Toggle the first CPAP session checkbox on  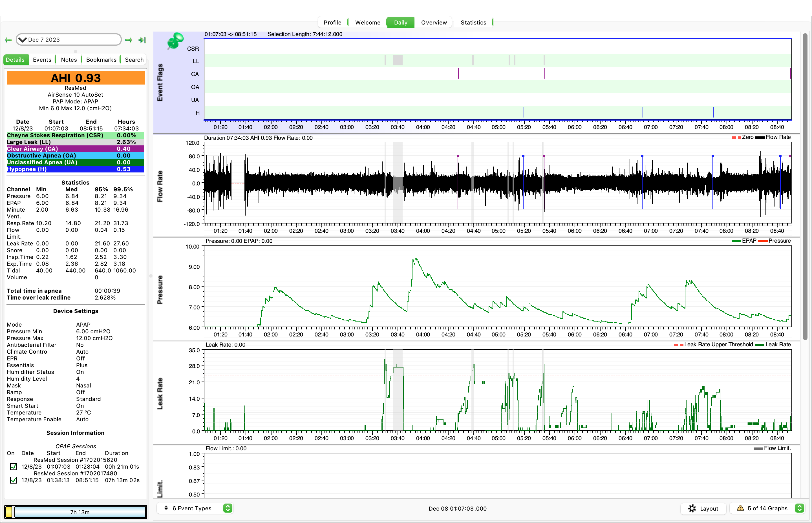tap(13, 467)
